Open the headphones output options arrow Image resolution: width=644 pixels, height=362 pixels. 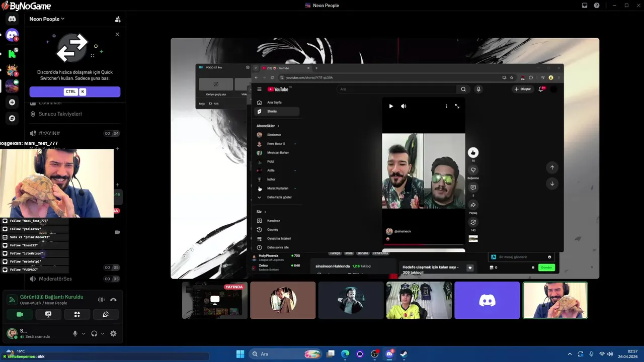(x=103, y=333)
